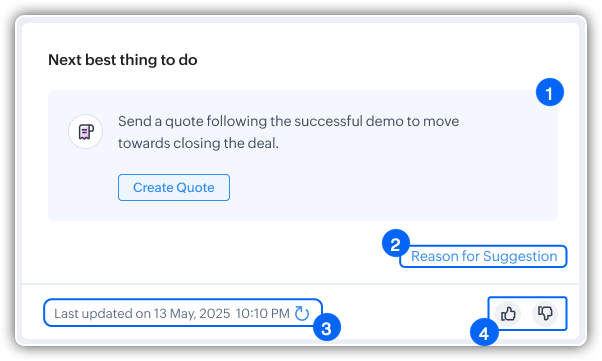The image size is (602, 361).
Task: Click the 'Last updated on' label
Action: pos(103,313)
